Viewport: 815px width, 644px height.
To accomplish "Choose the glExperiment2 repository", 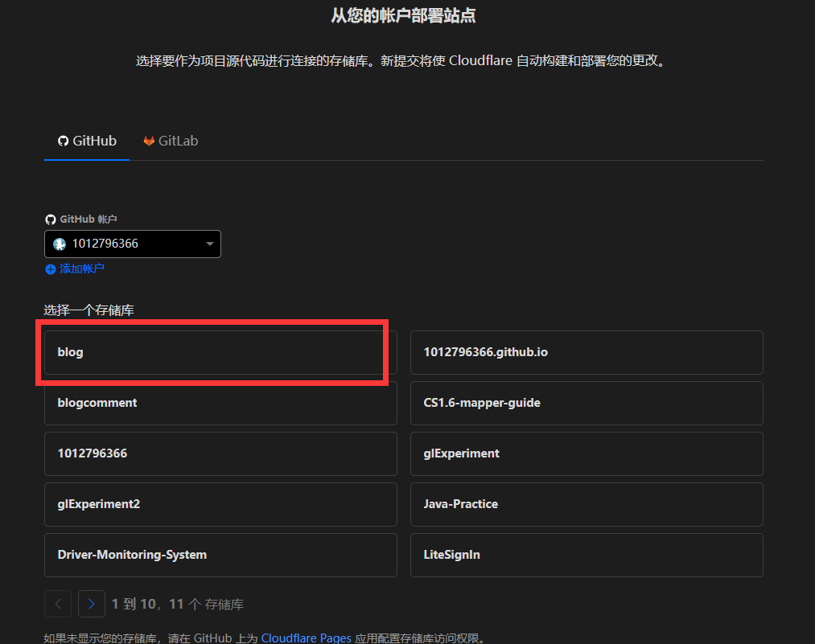I will [220, 504].
